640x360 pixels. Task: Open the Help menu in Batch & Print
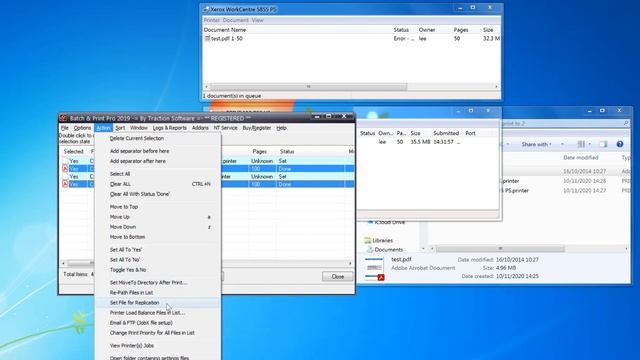pyautogui.click(x=281, y=128)
